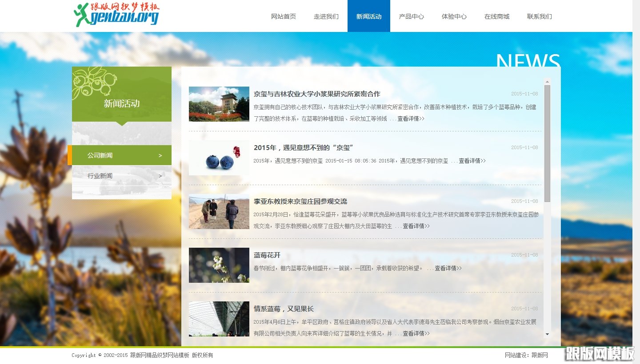Open the 在线商城 menu item
The width and height of the screenshot is (640, 364).
pyautogui.click(x=496, y=16)
